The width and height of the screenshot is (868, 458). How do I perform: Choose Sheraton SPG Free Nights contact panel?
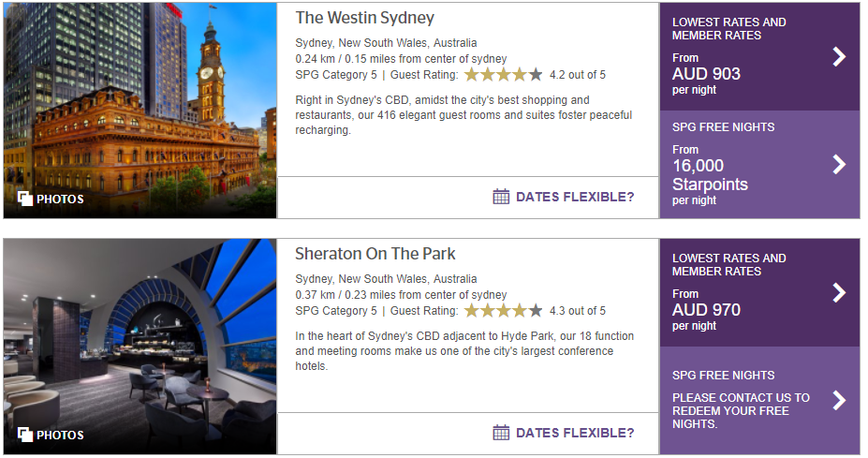[x=759, y=401]
